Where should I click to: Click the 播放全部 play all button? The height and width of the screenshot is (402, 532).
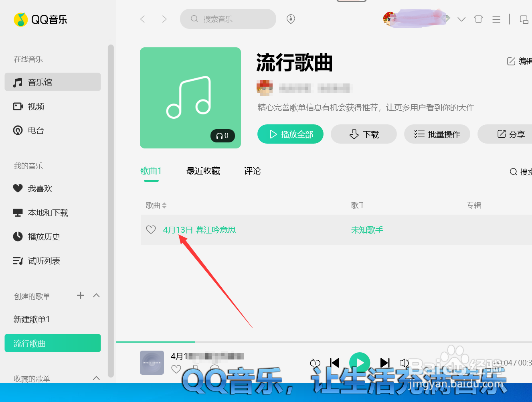pos(290,134)
